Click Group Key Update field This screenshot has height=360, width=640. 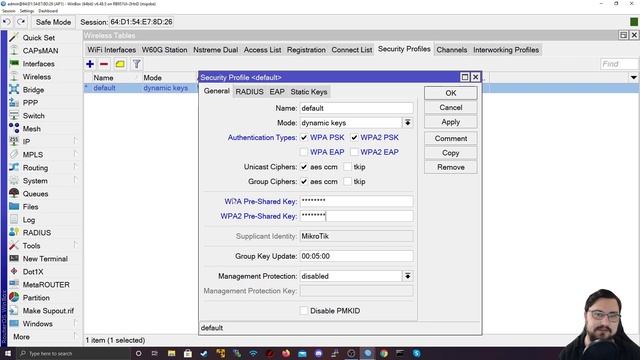coord(356,256)
